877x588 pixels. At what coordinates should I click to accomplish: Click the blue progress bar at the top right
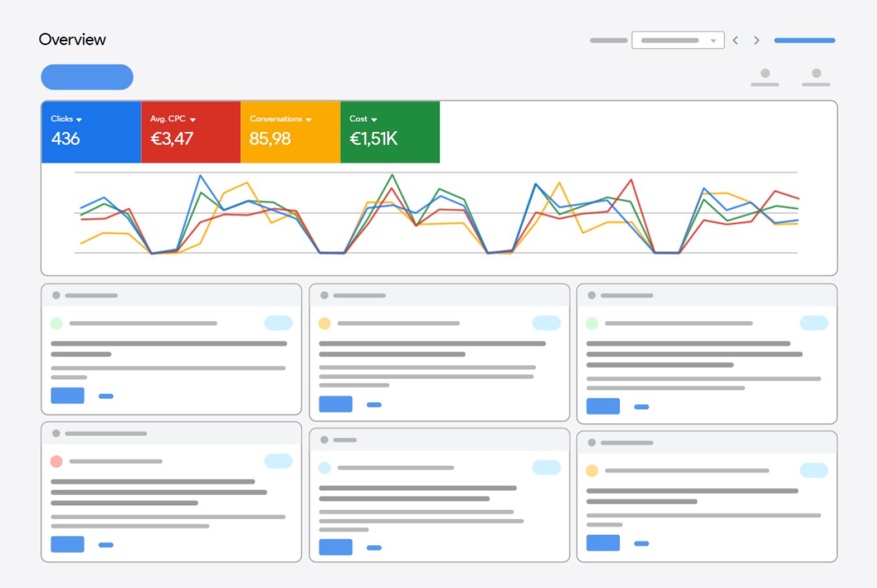[804, 40]
